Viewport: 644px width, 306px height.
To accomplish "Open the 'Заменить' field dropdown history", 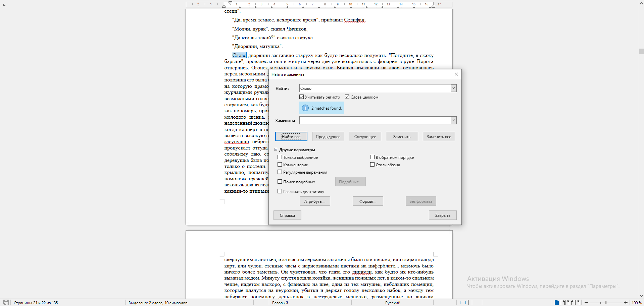I will point(453,120).
